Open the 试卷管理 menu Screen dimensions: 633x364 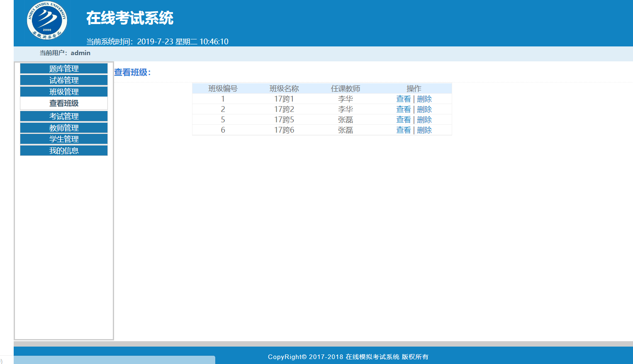tap(64, 80)
